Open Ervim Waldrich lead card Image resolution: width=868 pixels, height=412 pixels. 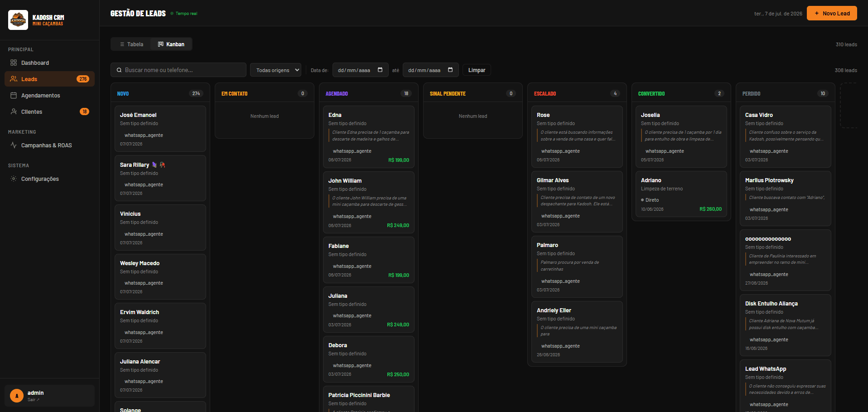coord(160,326)
